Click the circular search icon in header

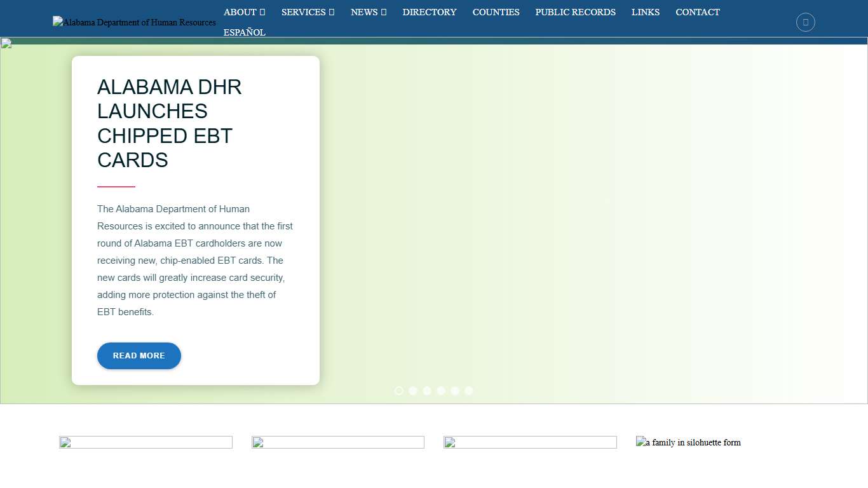(x=805, y=22)
